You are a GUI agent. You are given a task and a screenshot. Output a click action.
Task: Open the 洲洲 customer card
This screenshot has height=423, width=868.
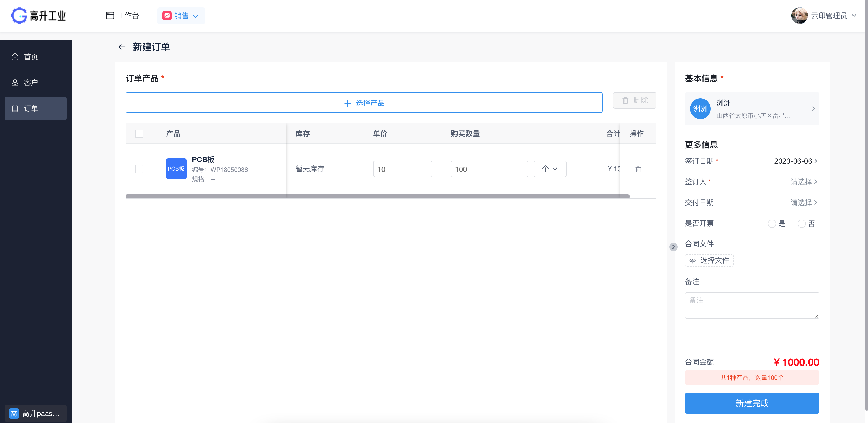(x=752, y=109)
